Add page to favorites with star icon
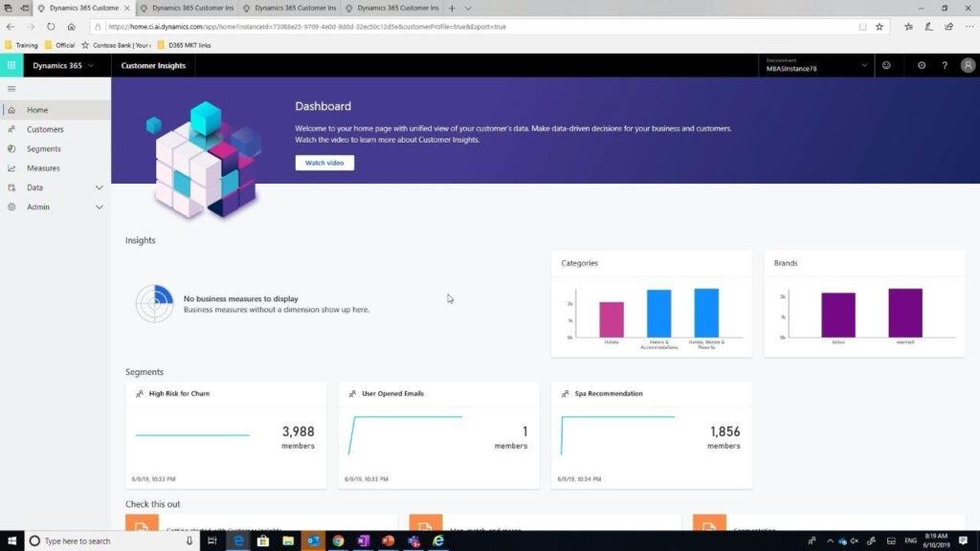The height and width of the screenshot is (551, 980). coord(880,27)
